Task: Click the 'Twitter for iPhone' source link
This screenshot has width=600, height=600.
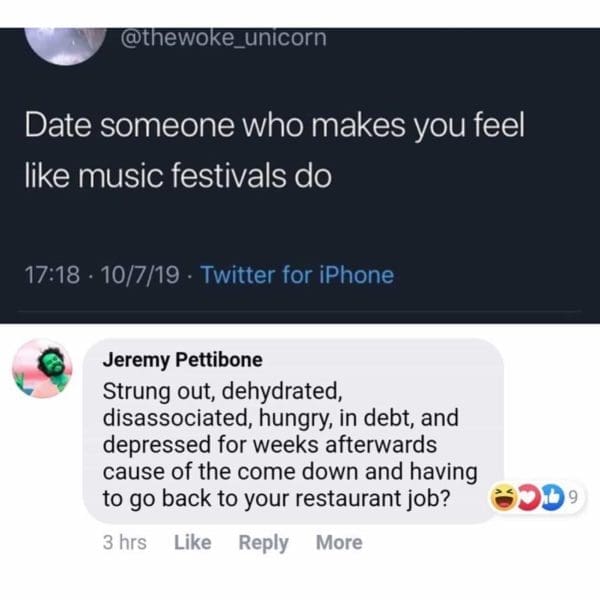Action: pyautogui.click(x=297, y=275)
